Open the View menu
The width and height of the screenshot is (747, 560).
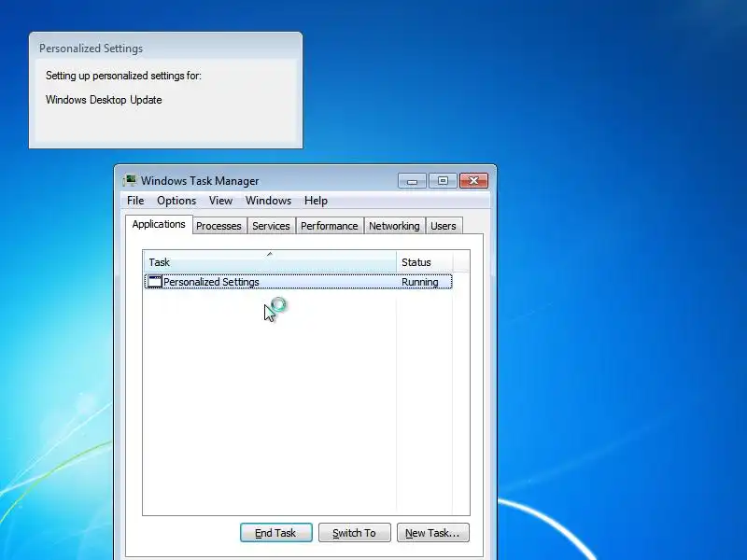coord(220,201)
